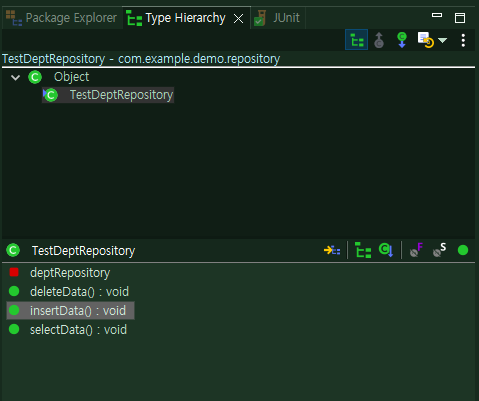Open the View Menu three dots
The image size is (479, 401).
coord(463,40)
